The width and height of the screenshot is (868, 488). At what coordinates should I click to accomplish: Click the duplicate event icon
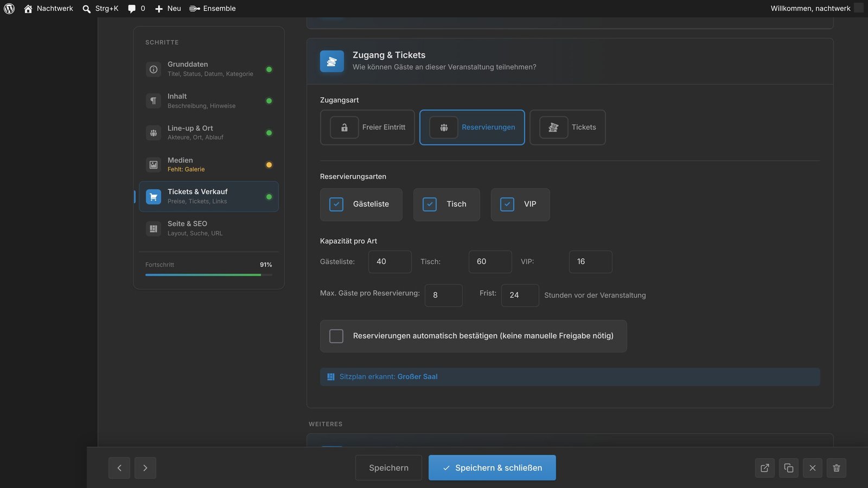[789, 468]
